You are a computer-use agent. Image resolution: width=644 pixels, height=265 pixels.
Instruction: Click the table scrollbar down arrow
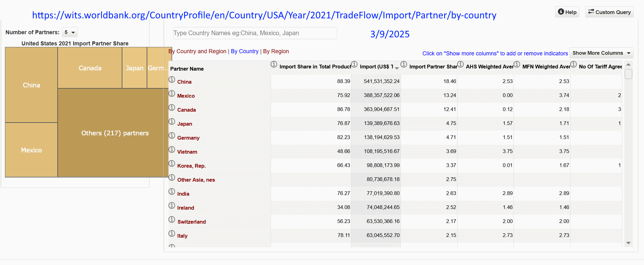click(628, 243)
